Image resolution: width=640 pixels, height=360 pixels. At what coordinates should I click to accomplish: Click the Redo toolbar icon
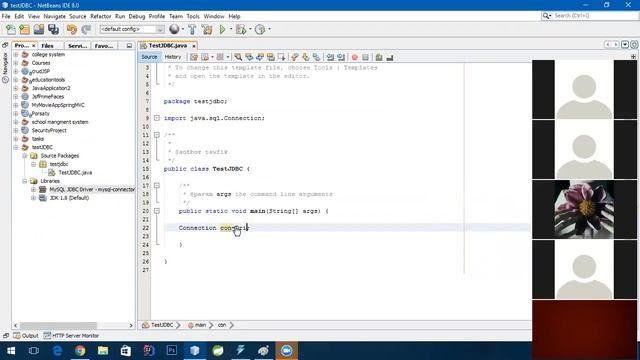point(86,29)
